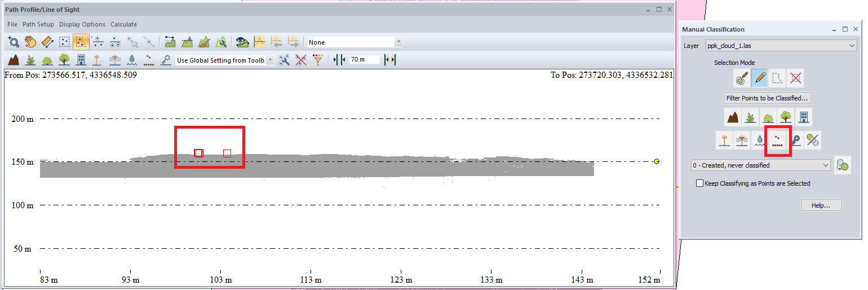Screen dimensions: 868x290
Task: Select lidar points by polygon tool (highlighted)
Action: coord(81,42)
